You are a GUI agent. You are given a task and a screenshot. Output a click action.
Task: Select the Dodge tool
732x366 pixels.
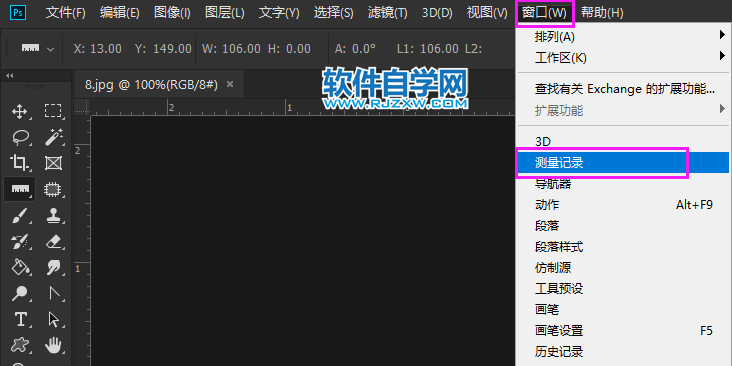(19, 294)
